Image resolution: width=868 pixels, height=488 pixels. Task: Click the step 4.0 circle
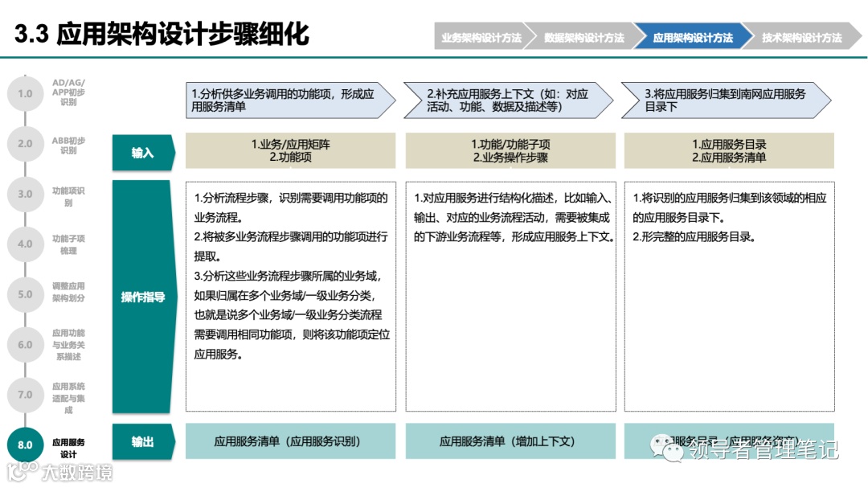25,244
